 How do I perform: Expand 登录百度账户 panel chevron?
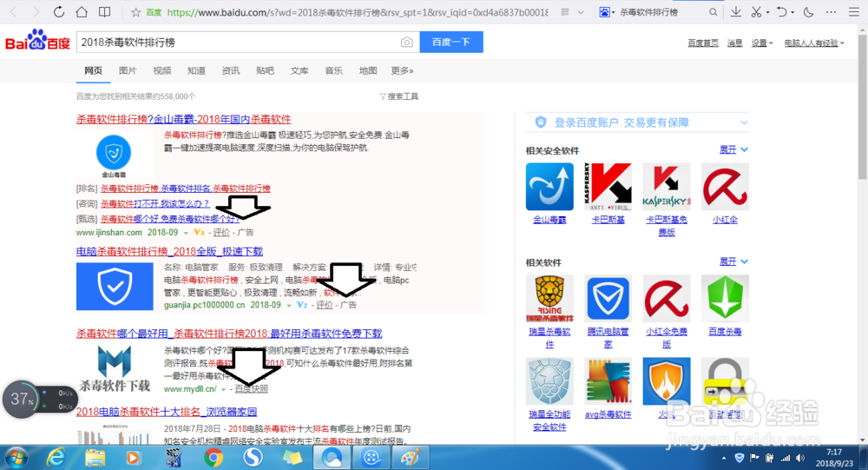pyautogui.click(x=744, y=122)
